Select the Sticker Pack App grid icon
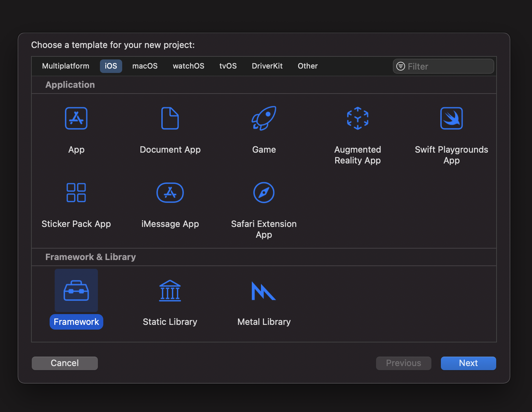Image resolution: width=532 pixels, height=412 pixels. 76,192
